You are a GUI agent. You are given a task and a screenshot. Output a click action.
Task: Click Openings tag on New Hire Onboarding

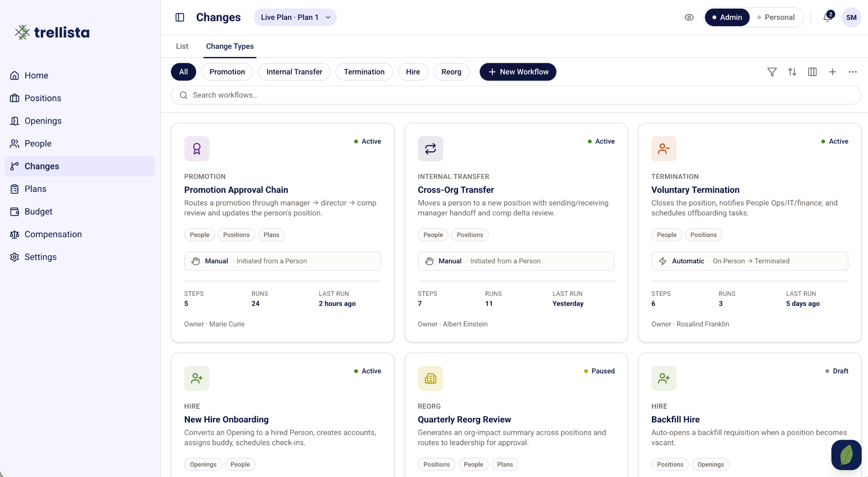pyautogui.click(x=203, y=465)
